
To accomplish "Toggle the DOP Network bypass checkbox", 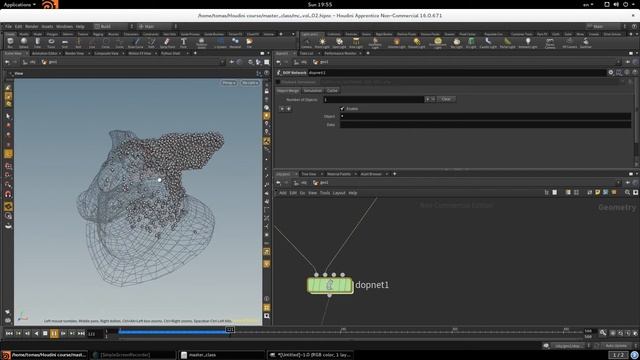I will pos(278,82).
